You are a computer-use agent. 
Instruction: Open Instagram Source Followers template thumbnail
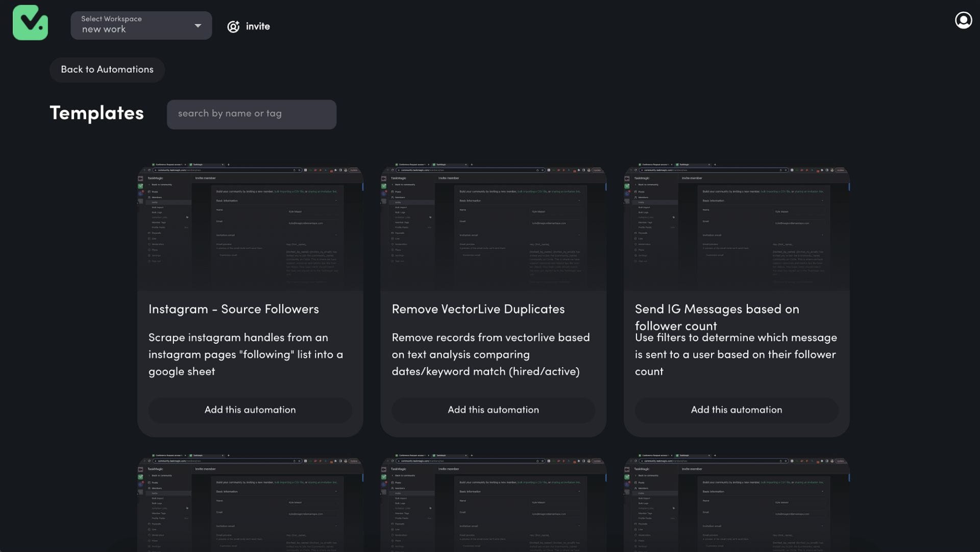coord(250,227)
